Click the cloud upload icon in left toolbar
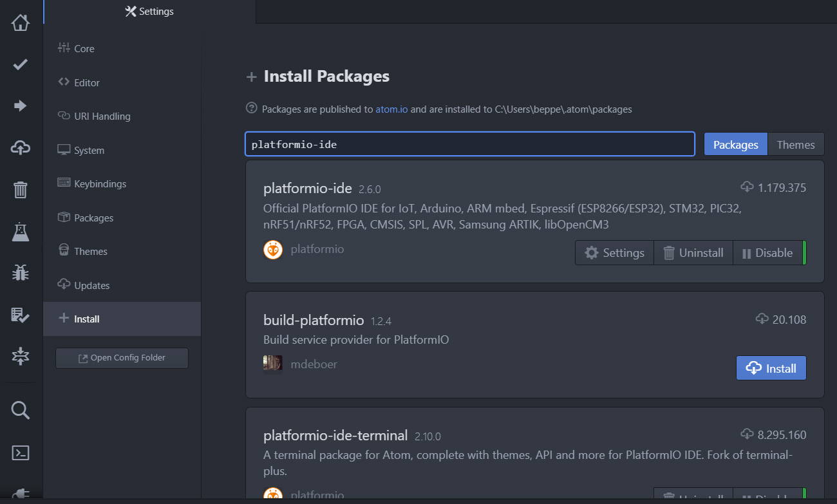Screen dimensions: 837x504 coord(21,148)
